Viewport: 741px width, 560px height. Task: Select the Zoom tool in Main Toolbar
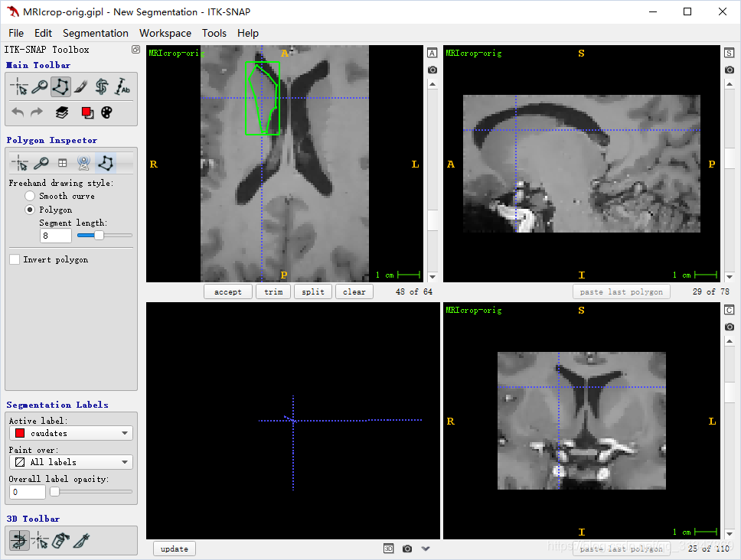(40, 87)
